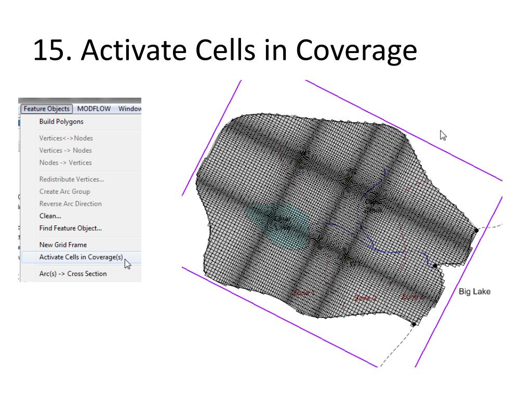Select New Grid Frame entry

(x=63, y=245)
